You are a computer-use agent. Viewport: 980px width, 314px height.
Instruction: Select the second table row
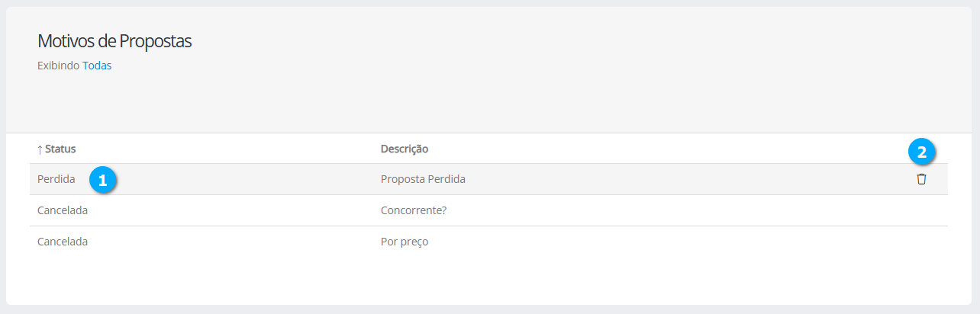tap(611, 210)
